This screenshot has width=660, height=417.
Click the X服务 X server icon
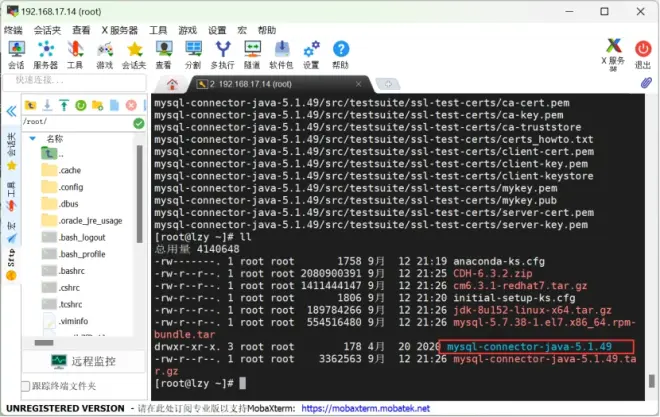click(x=613, y=55)
